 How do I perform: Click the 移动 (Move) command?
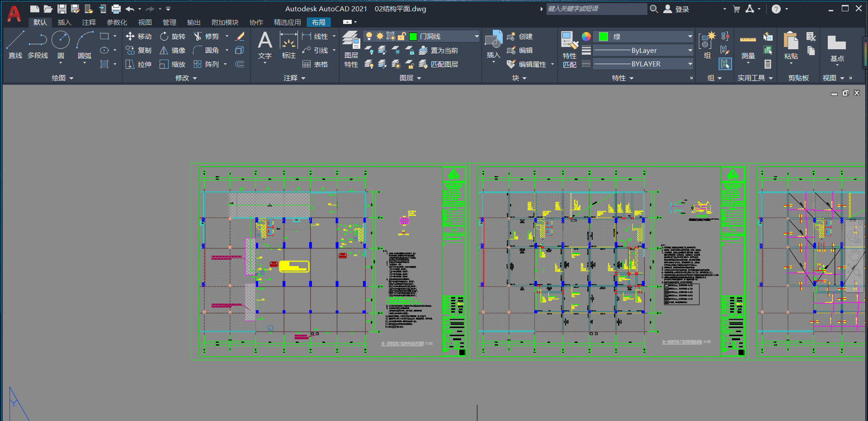(139, 36)
